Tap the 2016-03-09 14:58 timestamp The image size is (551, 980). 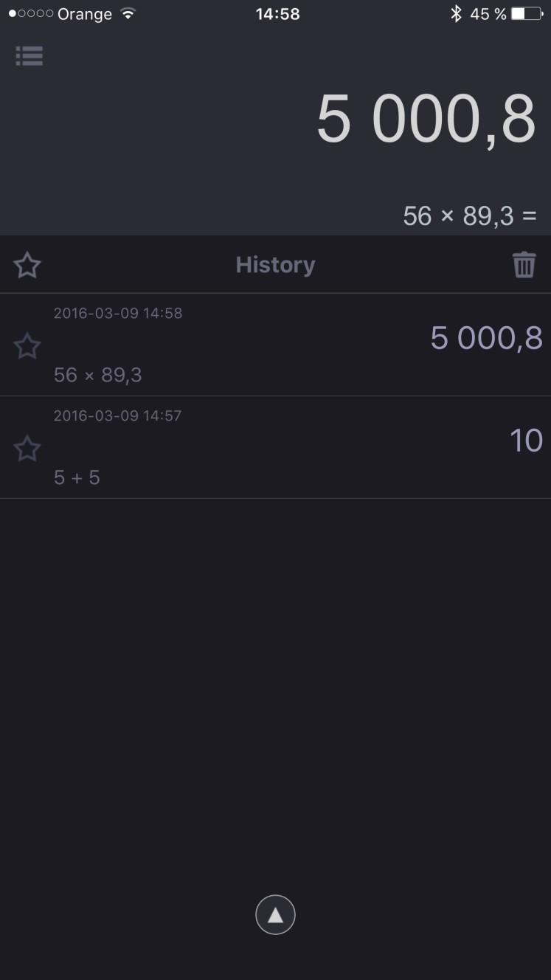[117, 313]
